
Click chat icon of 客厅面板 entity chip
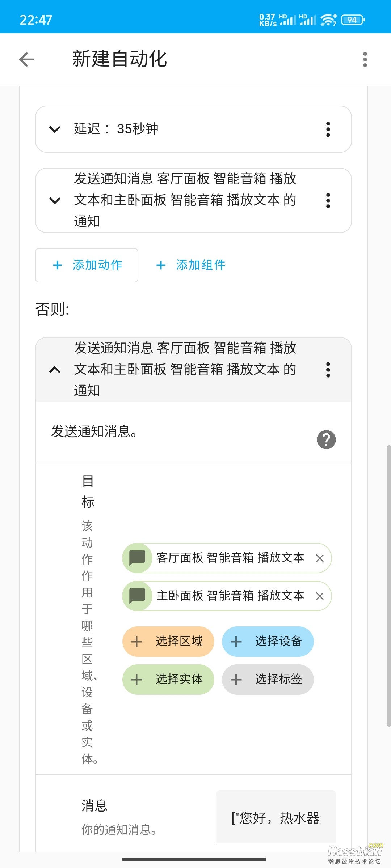coord(137,558)
